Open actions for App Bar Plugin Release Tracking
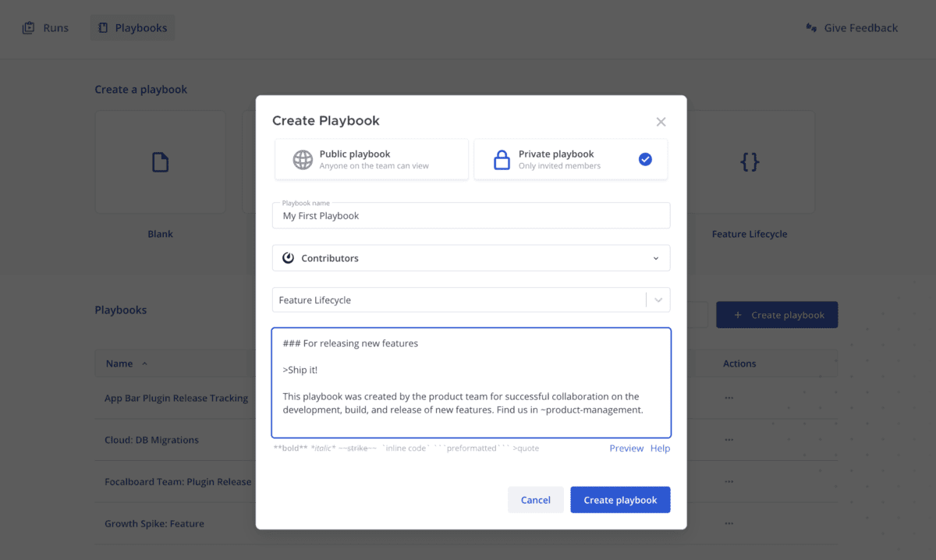 coord(729,397)
